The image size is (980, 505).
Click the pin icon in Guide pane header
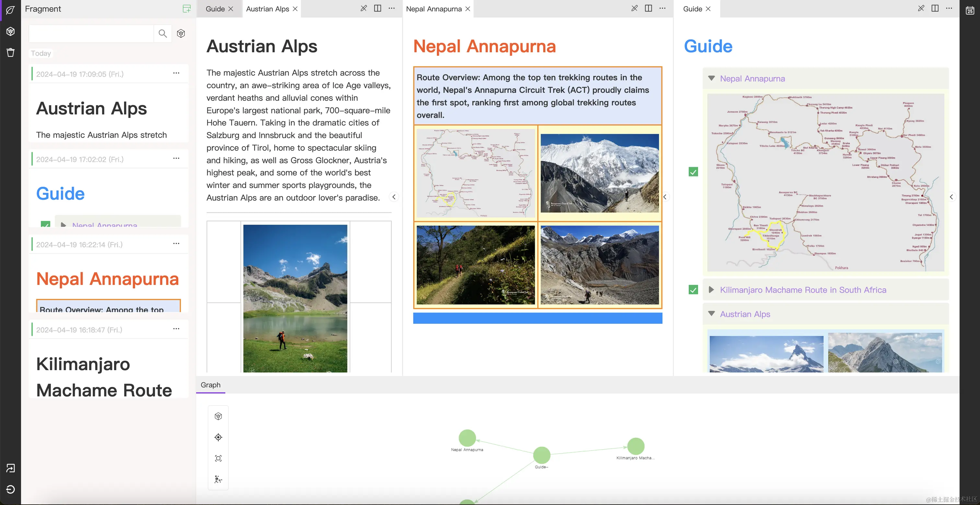coord(921,8)
